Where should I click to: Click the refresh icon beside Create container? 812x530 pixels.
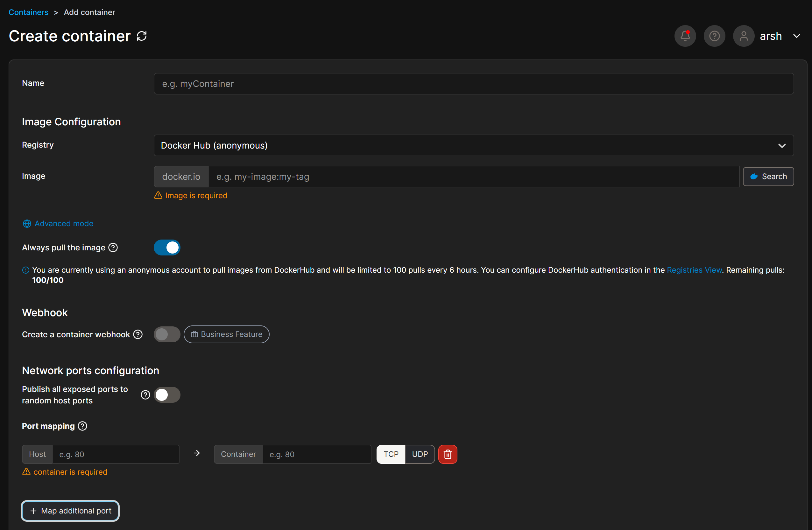coord(142,36)
